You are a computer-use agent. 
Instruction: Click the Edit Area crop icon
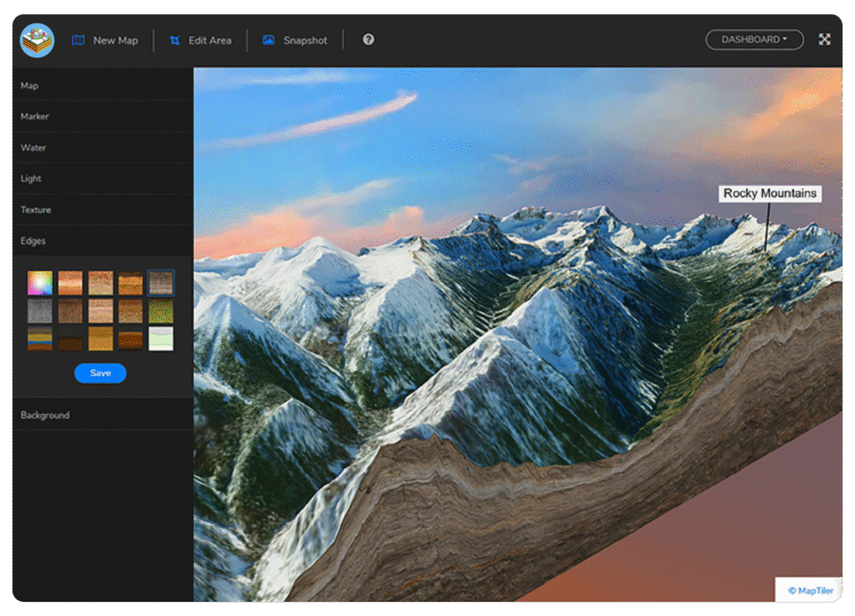[x=175, y=40]
